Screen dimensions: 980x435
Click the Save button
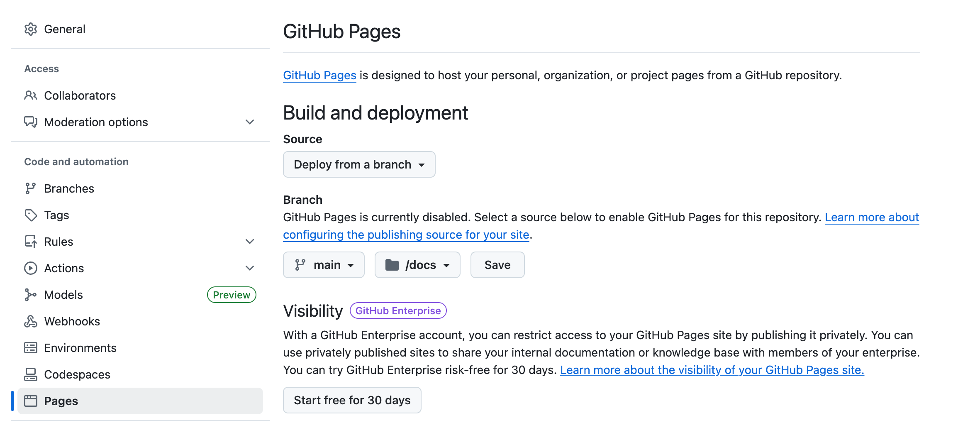pos(497,265)
